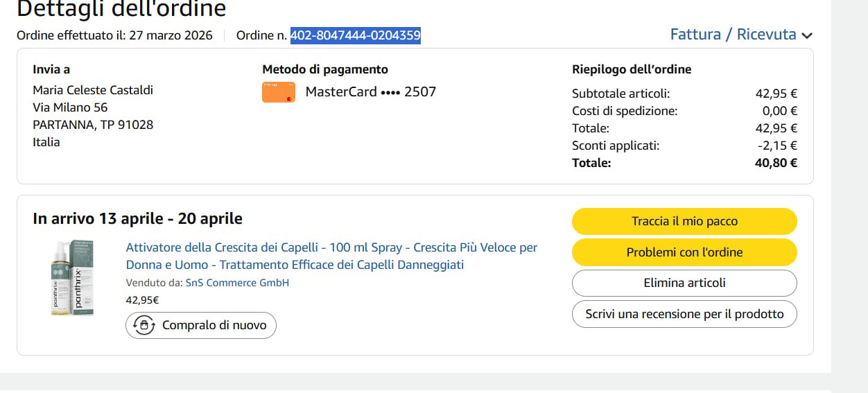Click the final total 40,80 € amount
Image resolution: width=868 pixels, height=393 pixels.
click(776, 163)
